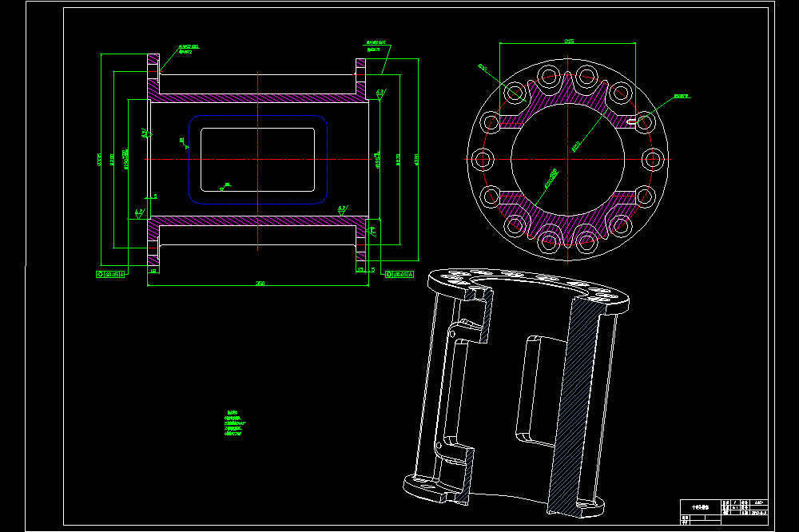Select the leader note at top right of section view
The width and height of the screenshot is (799, 532).
click(x=376, y=46)
